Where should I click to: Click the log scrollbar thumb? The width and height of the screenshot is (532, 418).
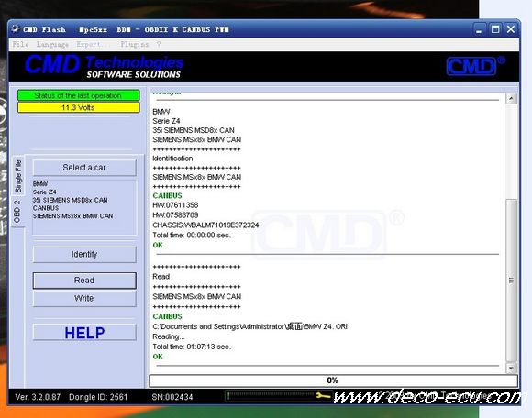(511, 280)
